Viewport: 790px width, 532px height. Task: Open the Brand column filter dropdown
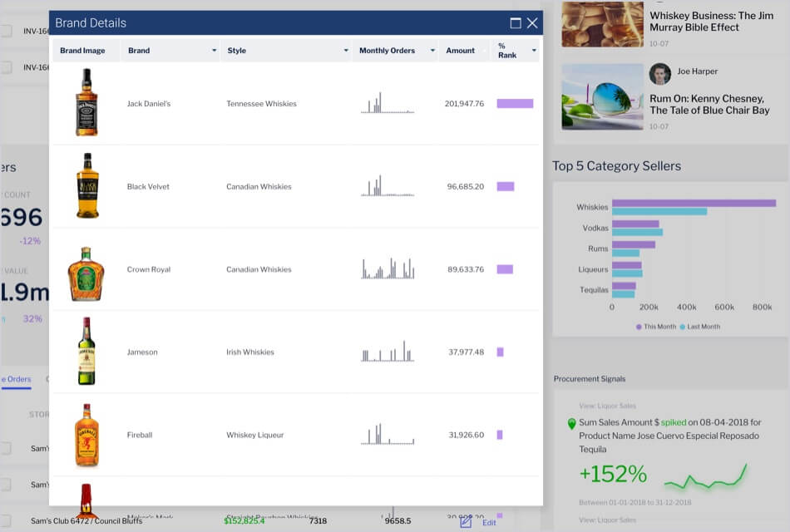pyautogui.click(x=213, y=51)
